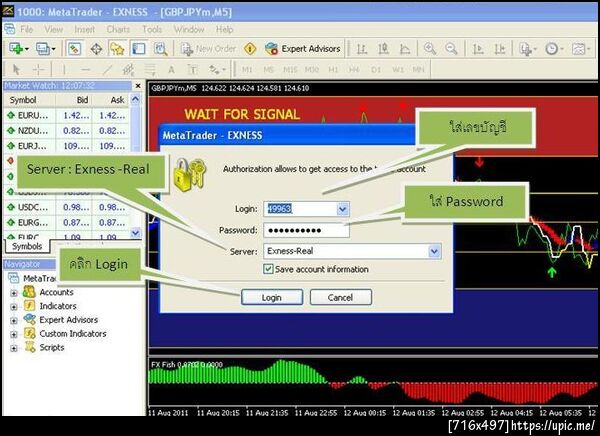This screenshot has height=436, width=600.
Task: Switch to the M15 timeframe
Action: pos(290,70)
